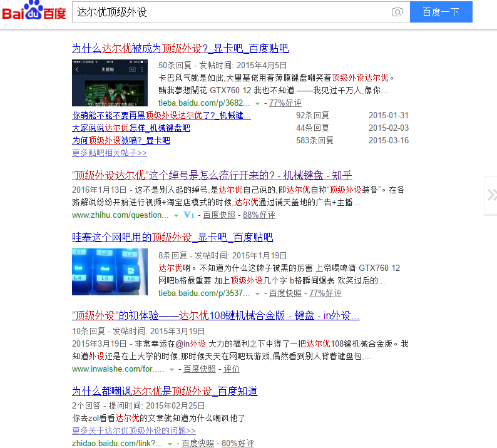This screenshot has width=497, height=448.
Task: Open 80%好评 rating link
Action: (x=238, y=443)
